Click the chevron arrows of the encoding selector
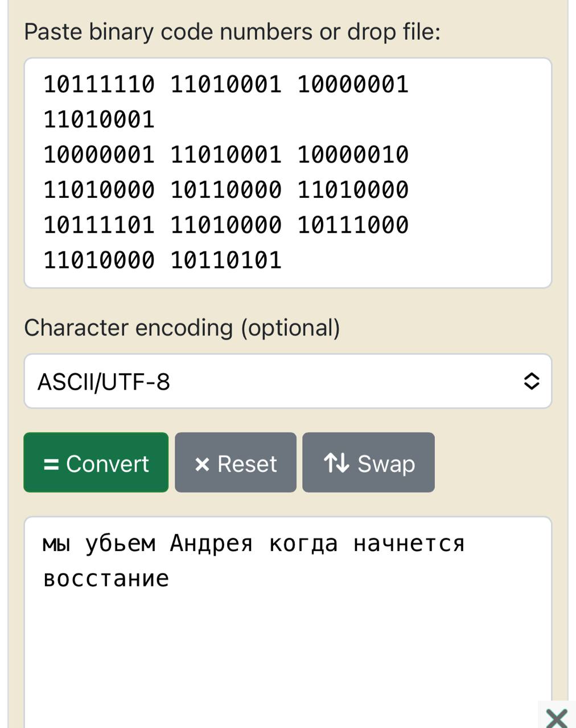The image size is (576, 728). (x=531, y=381)
